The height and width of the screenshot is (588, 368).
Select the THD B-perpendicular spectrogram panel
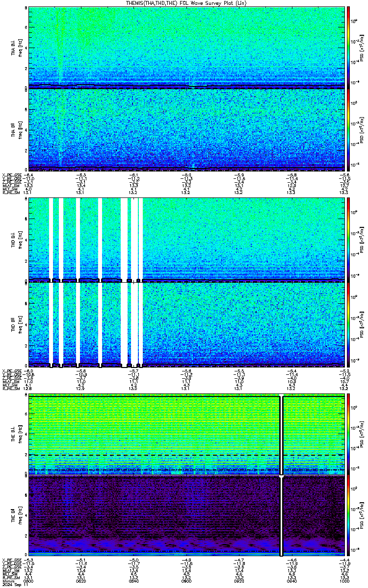click(x=186, y=240)
